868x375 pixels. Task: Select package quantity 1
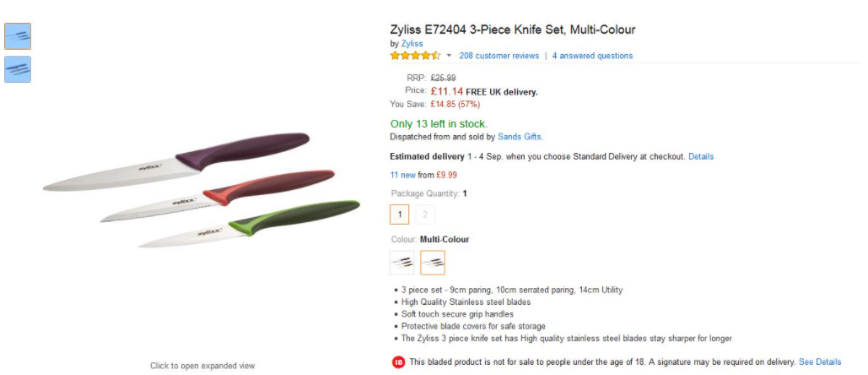pyautogui.click(x=400, y=215)
